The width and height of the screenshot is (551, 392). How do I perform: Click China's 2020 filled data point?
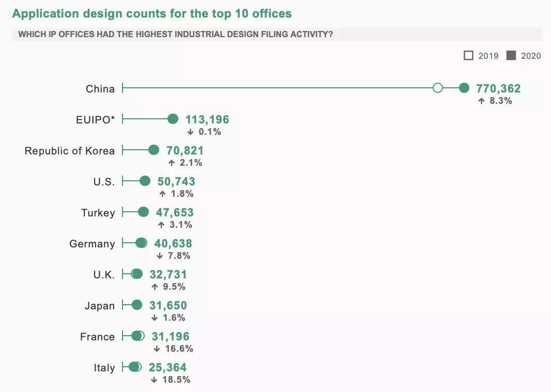click(x=464, y=88)
